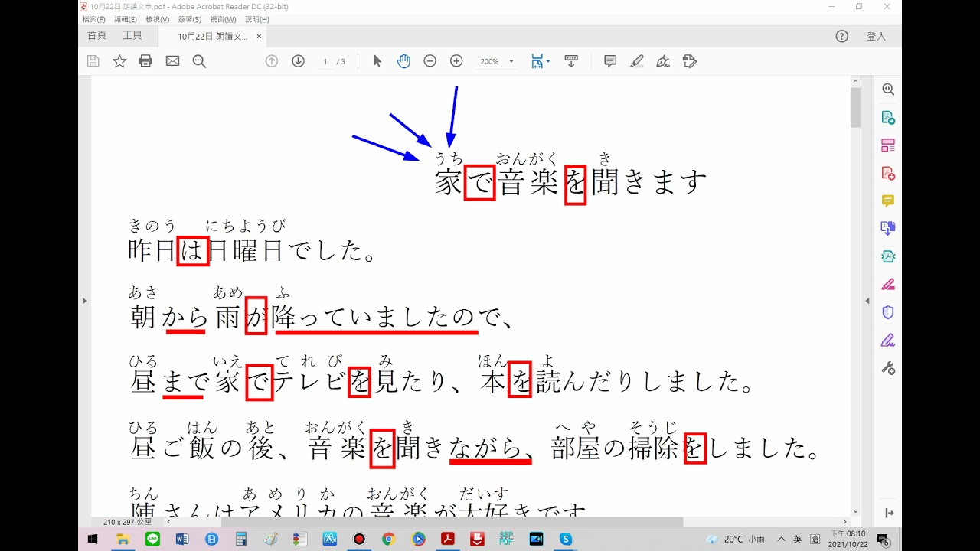
Task: Add a sticky note comment
Action: pyautogui.click(x=610, y=61)
